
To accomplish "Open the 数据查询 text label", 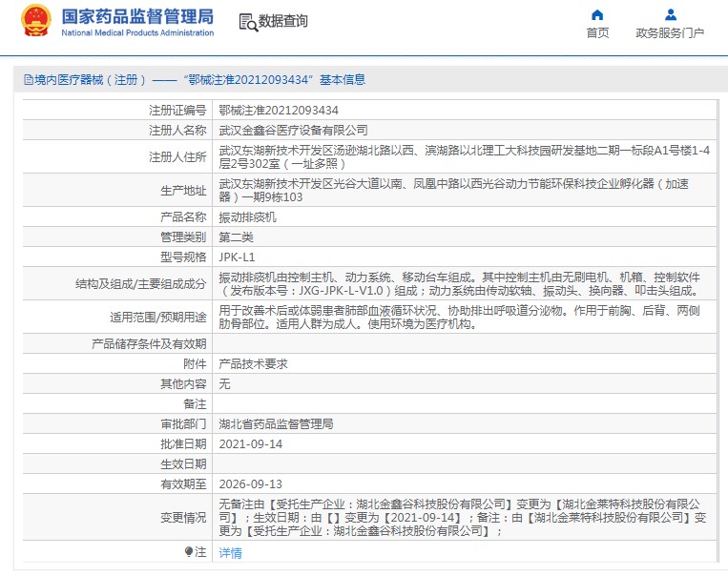I will [283, 21].
